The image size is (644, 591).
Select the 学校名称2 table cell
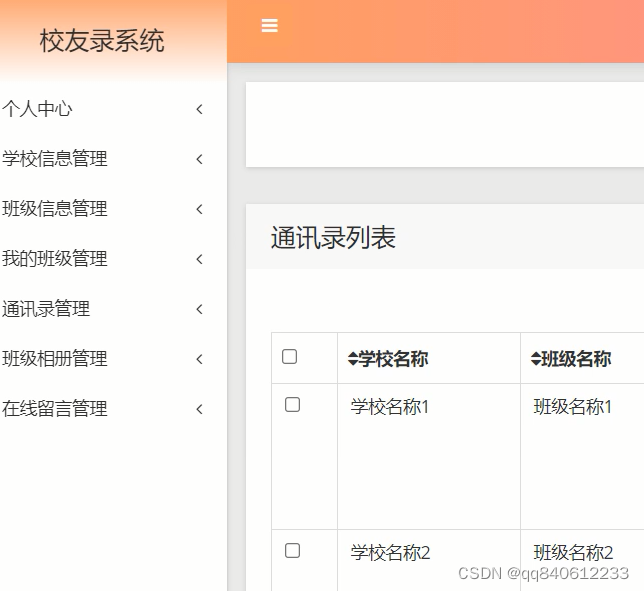pyautogui.click(x=429, y=560)
